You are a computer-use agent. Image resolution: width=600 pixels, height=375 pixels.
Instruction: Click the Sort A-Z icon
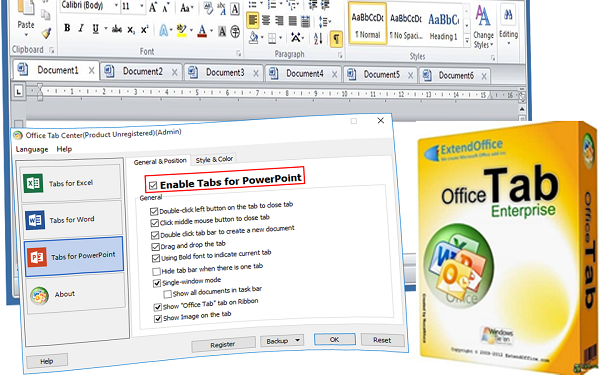click(318, 38)
